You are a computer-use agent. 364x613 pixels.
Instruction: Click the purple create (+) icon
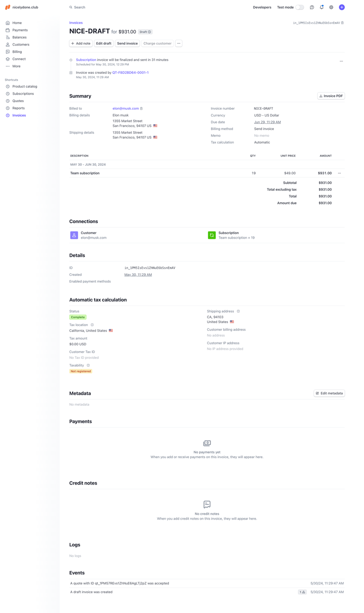click(x=342, y=7)
